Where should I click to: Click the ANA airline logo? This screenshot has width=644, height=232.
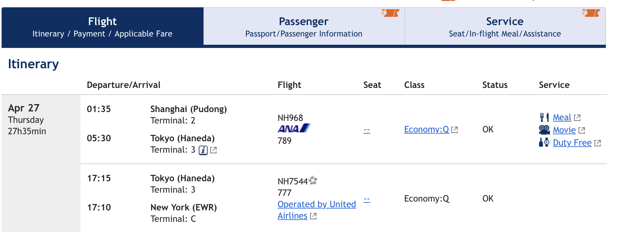point(294,129)
